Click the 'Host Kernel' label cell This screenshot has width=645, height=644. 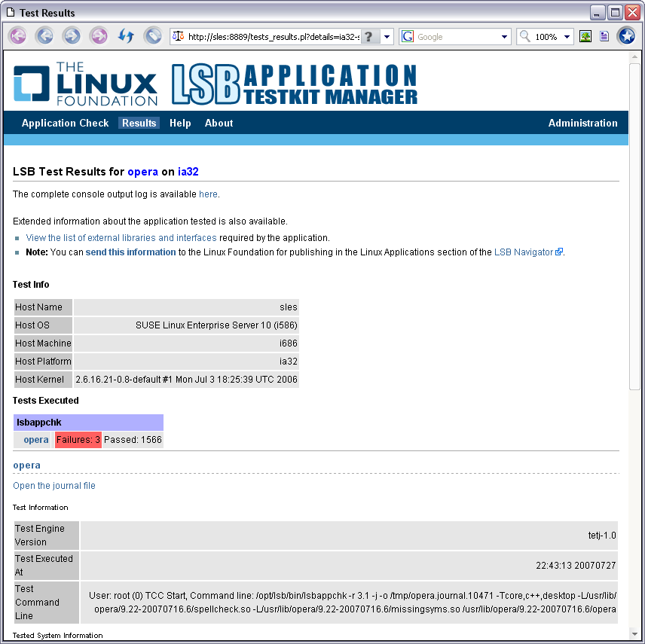[43, 380]
